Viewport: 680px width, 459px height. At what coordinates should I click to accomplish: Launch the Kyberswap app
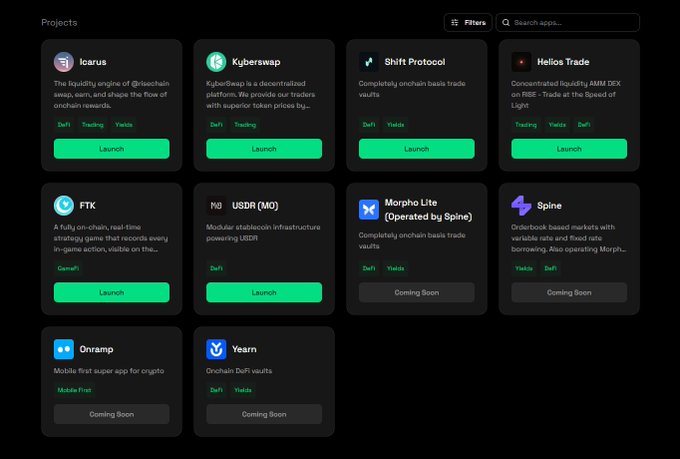(x=264, y=149)
